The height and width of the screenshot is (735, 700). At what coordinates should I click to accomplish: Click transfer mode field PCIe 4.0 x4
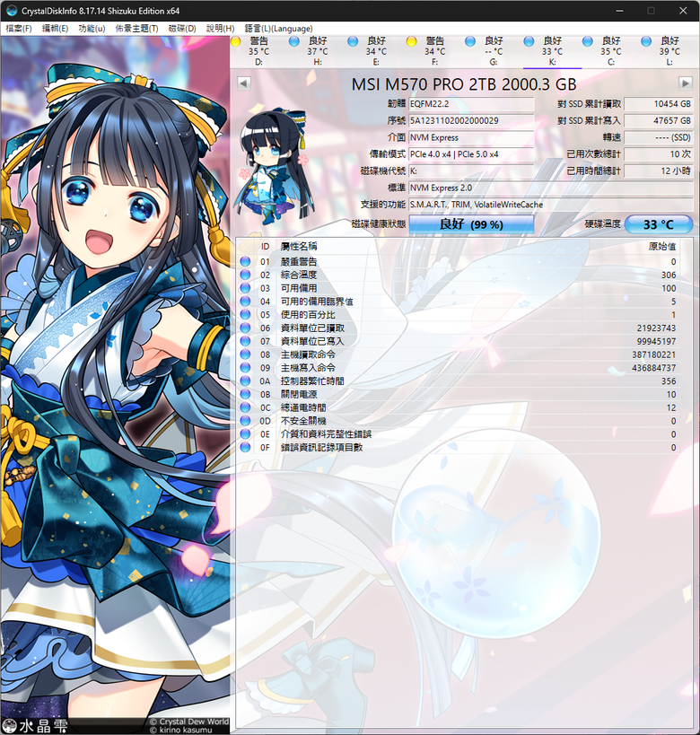tap(471, 154)
